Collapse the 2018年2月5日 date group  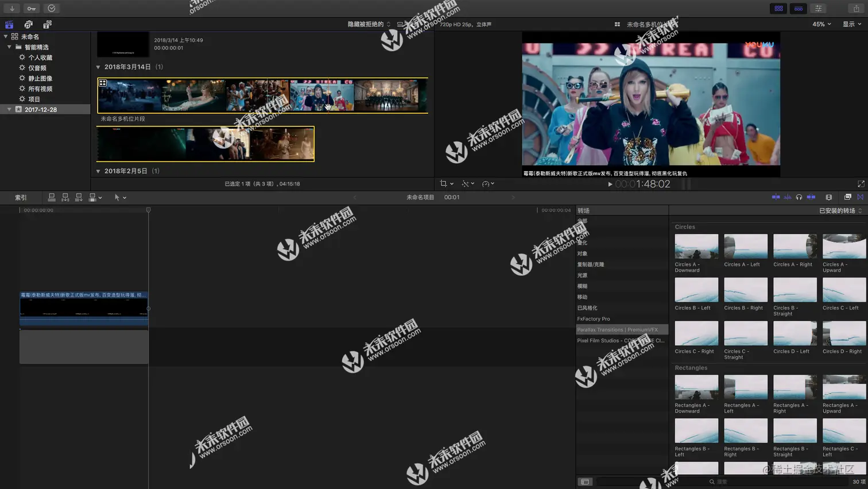(98, 171)
